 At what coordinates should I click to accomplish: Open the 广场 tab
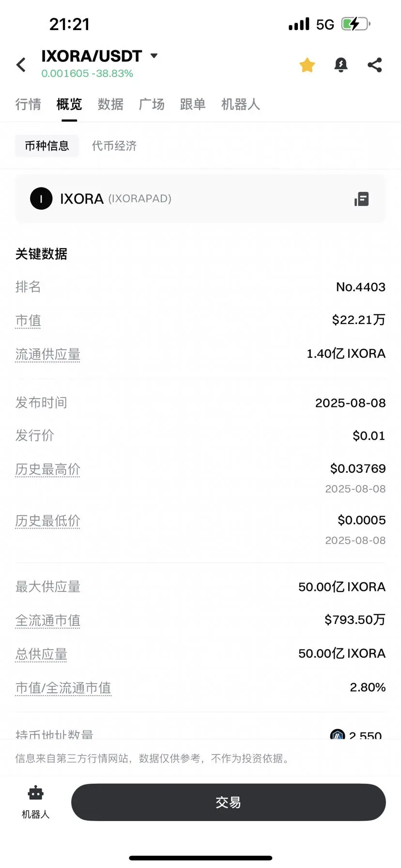point(152,104)
